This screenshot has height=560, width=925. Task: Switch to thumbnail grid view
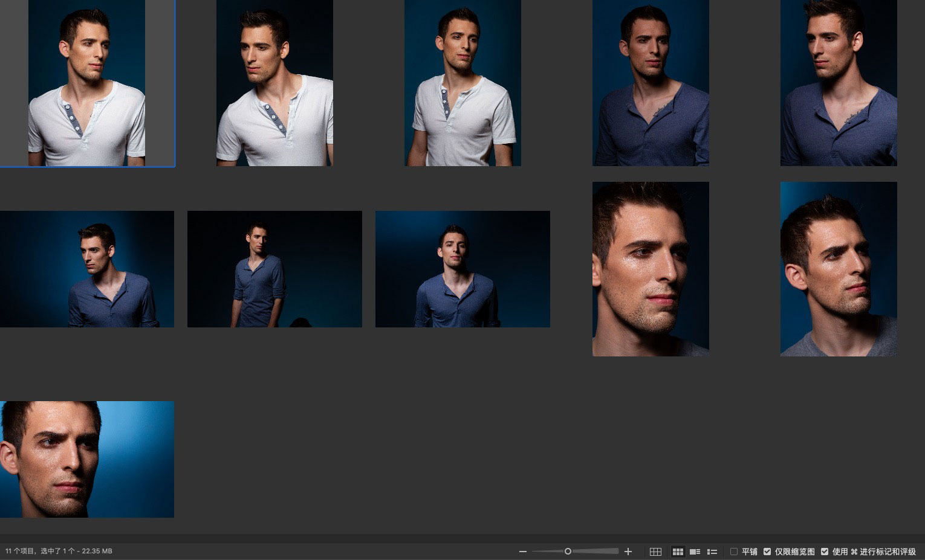point(678,552)
